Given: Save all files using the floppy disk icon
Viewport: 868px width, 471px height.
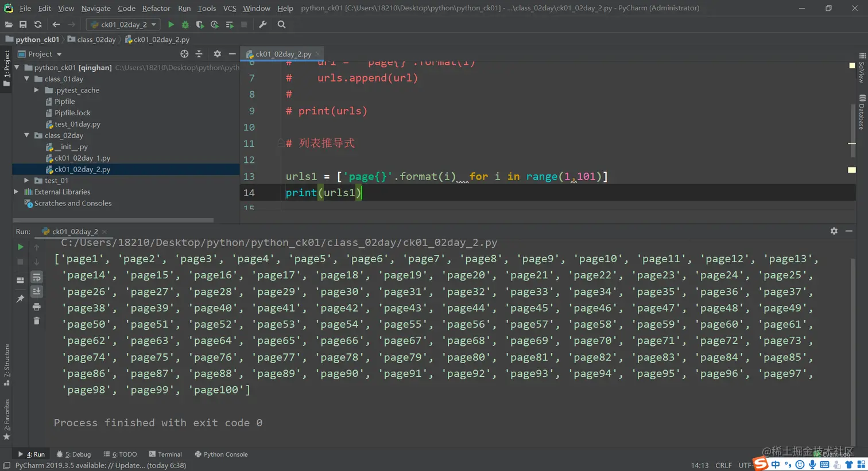Looking at the screenshot, I should (x=23, y=25).
